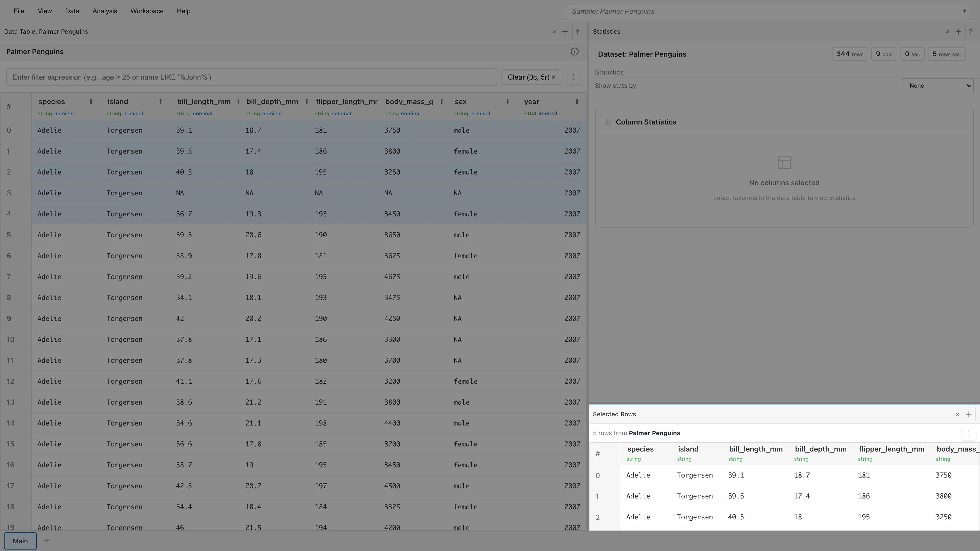The width and height of the screenshot is (980, 551).
Task: Click the sort icon on species column
Action: pos(91,102)
